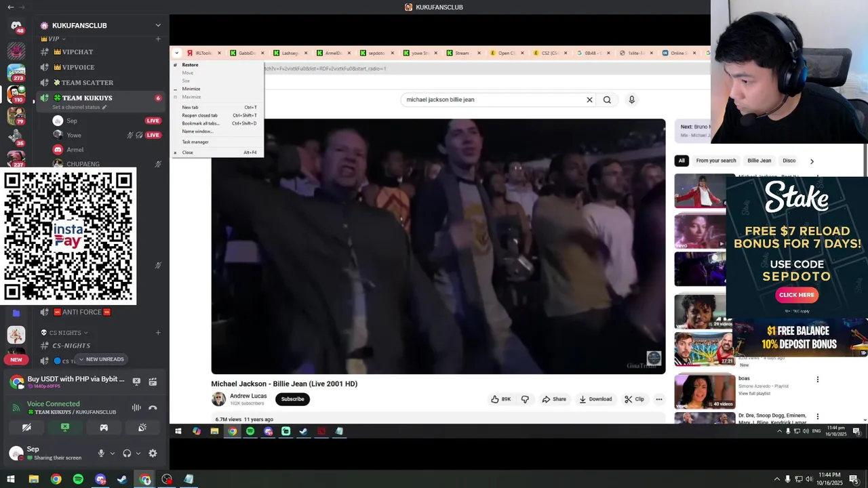Click the Download button under video
This screenshot has height=488, width=868.
(595, 399)
